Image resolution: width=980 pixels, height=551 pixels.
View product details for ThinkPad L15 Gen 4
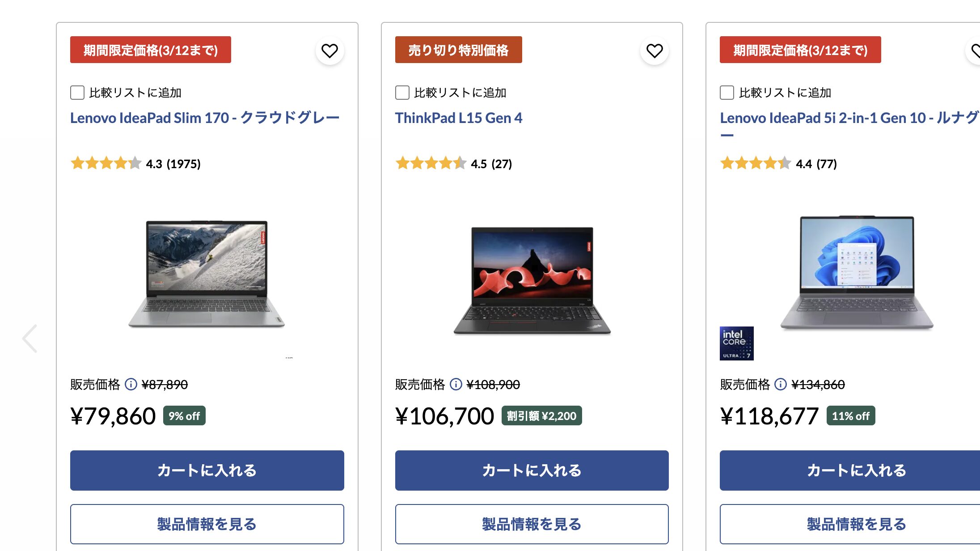pyautogui.click(x=532, y=524)
